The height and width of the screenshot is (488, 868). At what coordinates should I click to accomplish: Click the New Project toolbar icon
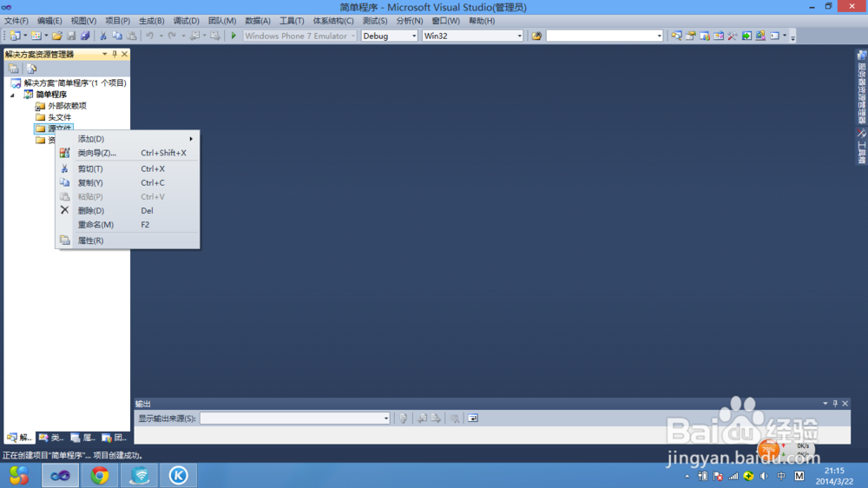coord(15,36)
